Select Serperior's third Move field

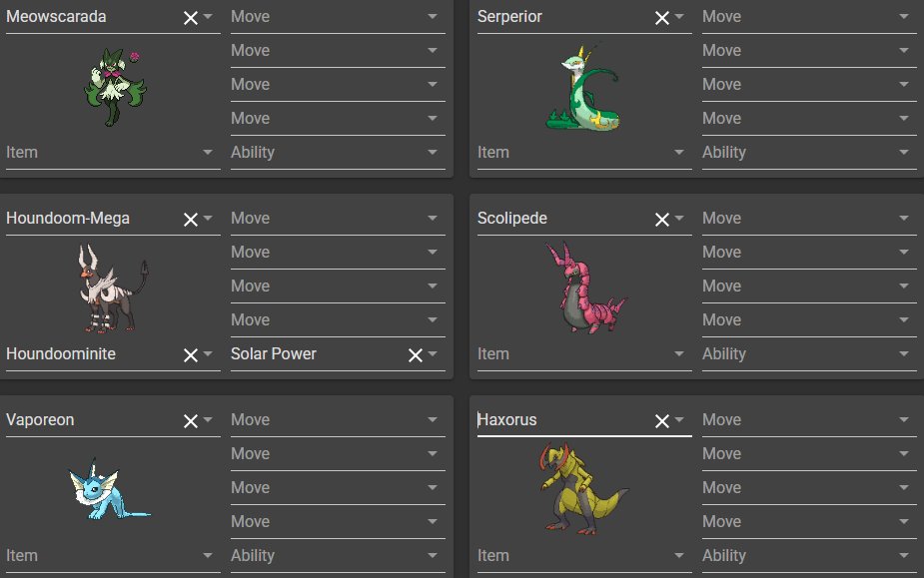tap(809, 84)
